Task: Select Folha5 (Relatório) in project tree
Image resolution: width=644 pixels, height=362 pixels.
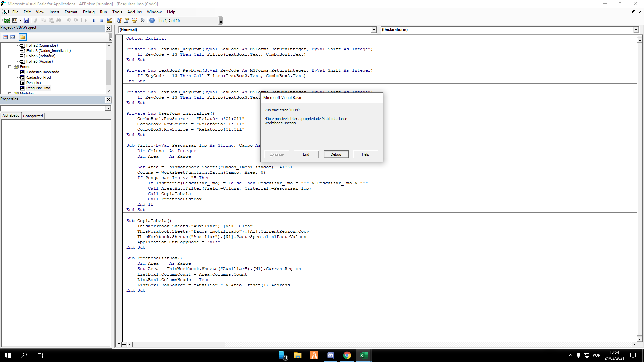Action: tap(41, 56)
